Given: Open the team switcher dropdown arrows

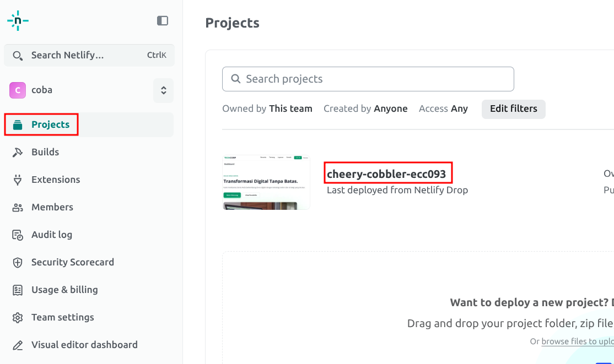Looking at the screenshot, I should coord(164,90).
